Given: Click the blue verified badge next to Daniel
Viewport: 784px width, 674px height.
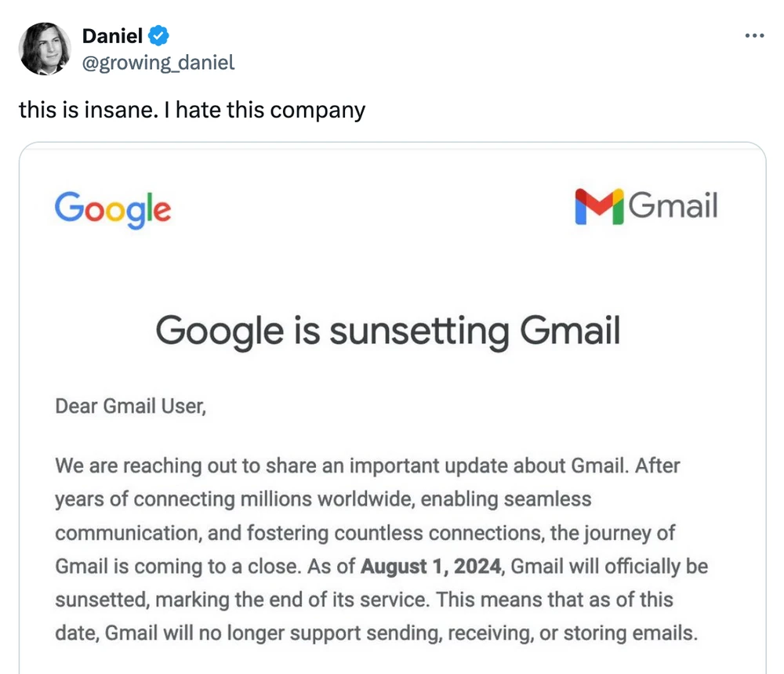Looking at the screenshot, I should [159, 35].
